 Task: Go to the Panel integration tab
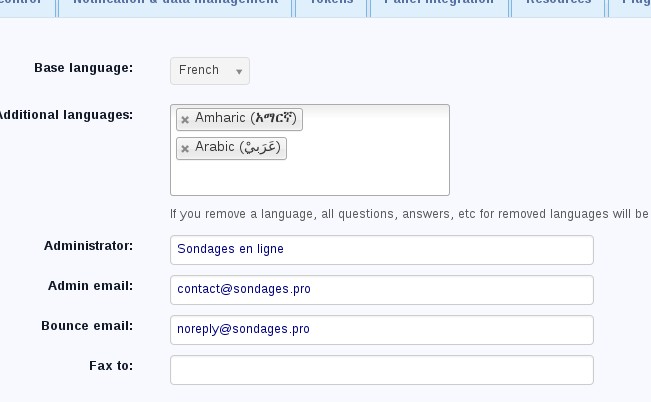(439, 4)
